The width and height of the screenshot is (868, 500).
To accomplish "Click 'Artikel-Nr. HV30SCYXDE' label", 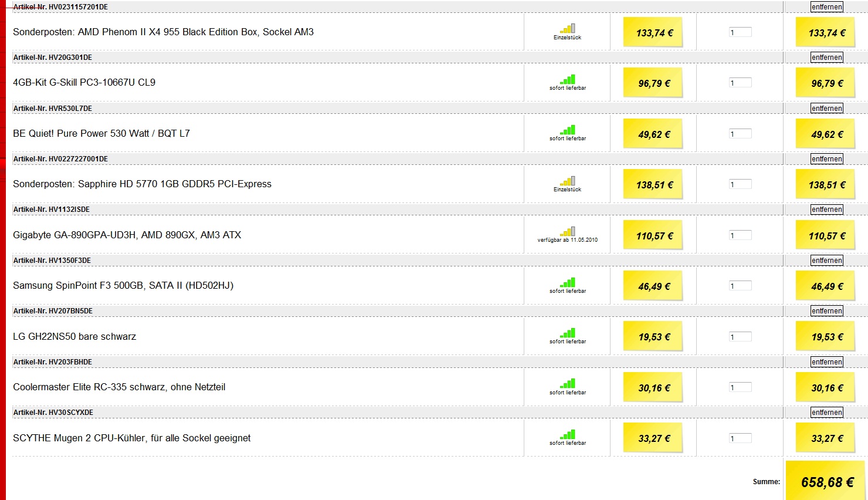I will pos(53,413).
